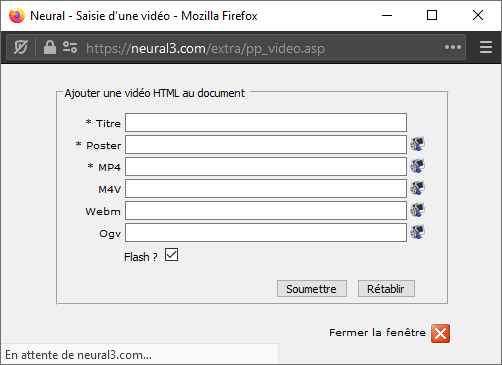Show site security via padlock icon

coord(50,47)
